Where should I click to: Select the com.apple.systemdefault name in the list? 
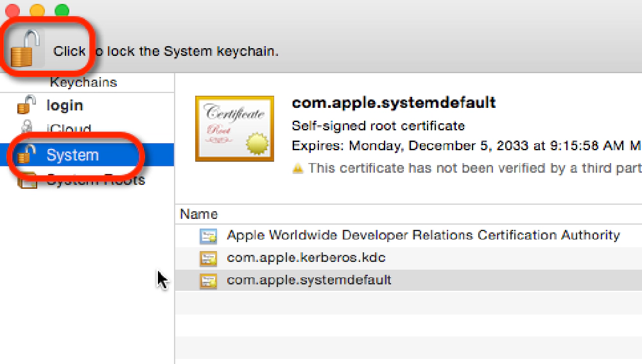pyautogui.click(x=309, y=281)
